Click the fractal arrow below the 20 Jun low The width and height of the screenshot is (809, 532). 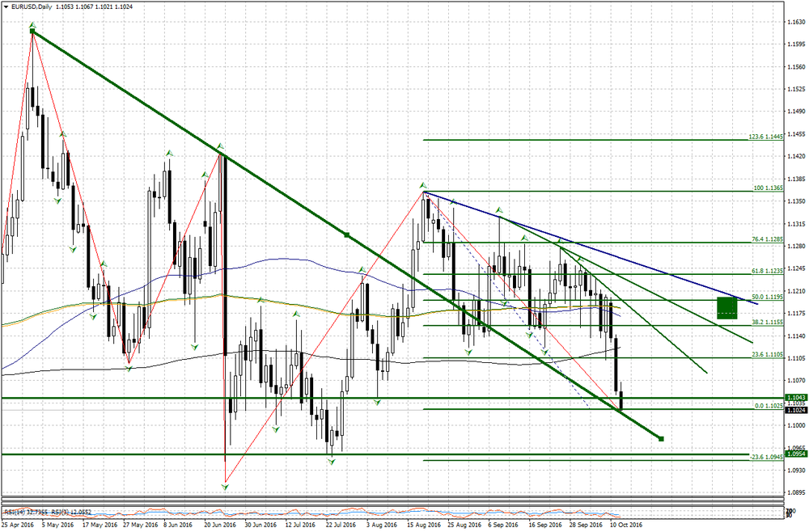click(226, 486)
